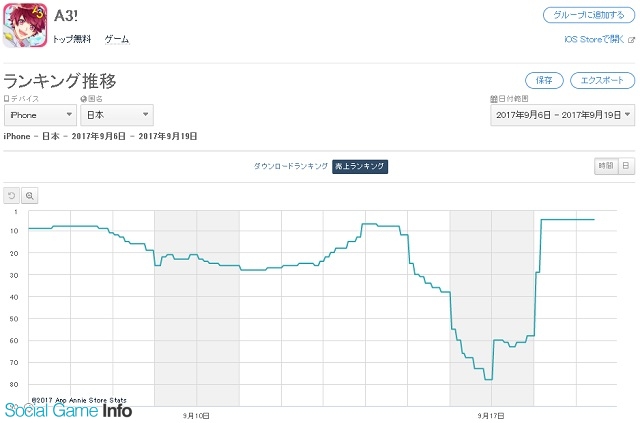Click the globe icon above country dropdown
The image size is (640, 423).
pos(84,100)
